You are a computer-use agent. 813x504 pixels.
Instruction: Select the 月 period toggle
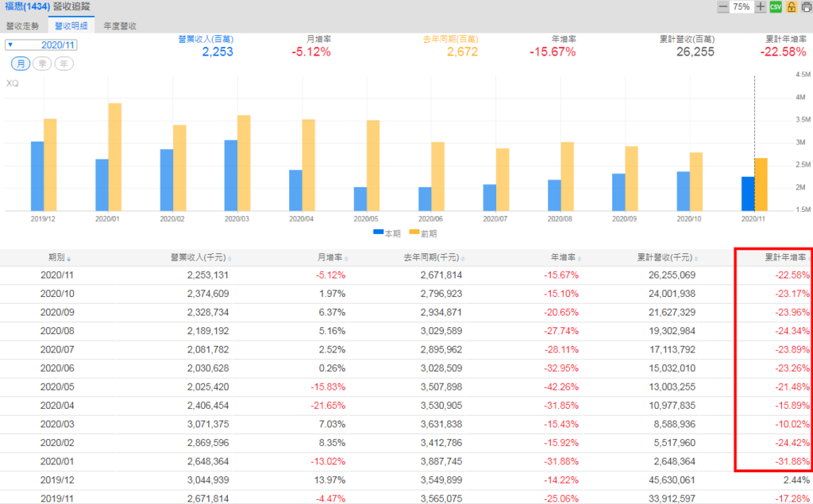(20, 63)
